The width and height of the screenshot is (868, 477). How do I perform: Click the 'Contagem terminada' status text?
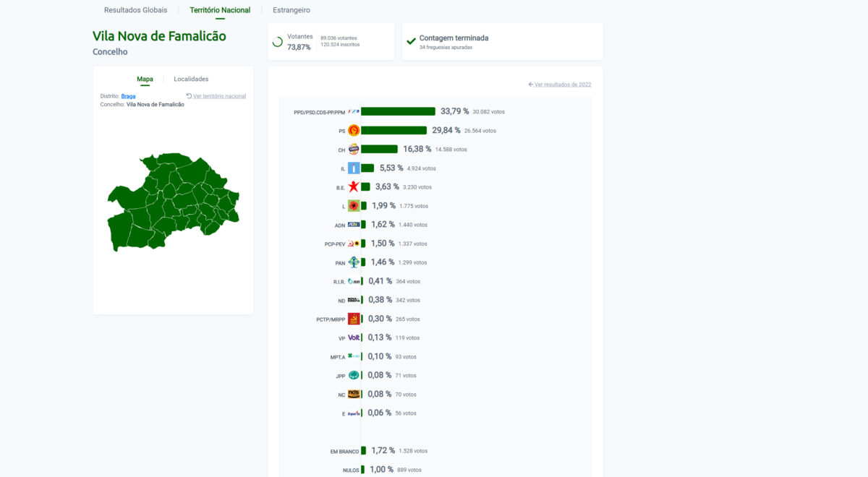pos(454,38)
